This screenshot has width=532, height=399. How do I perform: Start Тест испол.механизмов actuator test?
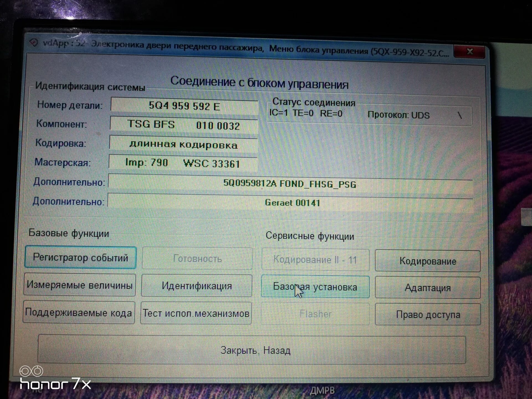pos(196,313)
